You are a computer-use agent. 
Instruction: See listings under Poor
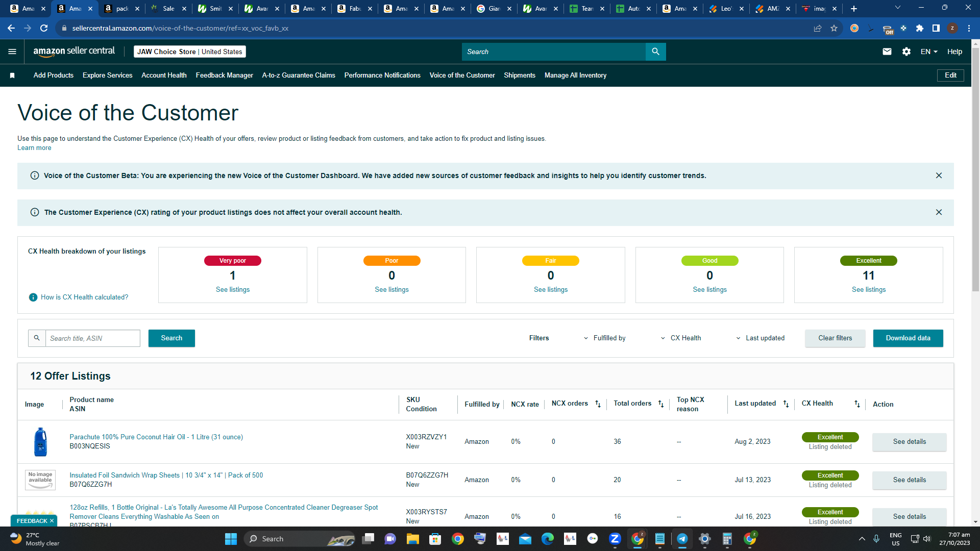pos(392,290)
